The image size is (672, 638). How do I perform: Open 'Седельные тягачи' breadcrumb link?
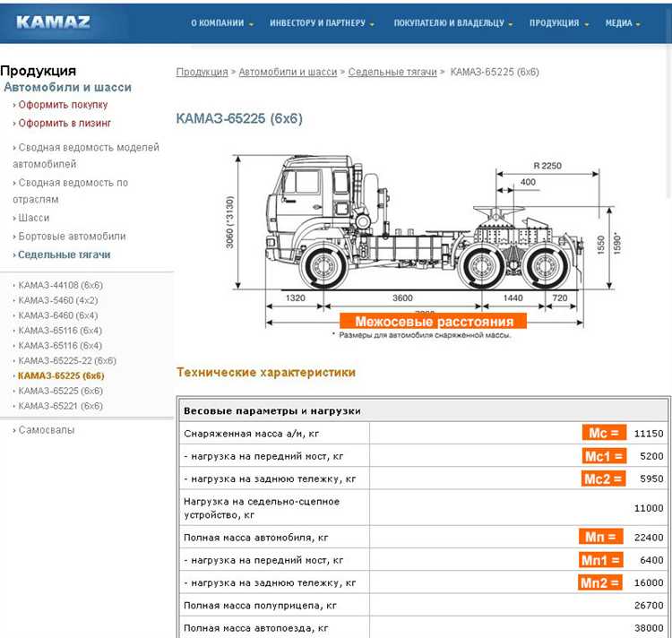point(392,72)
